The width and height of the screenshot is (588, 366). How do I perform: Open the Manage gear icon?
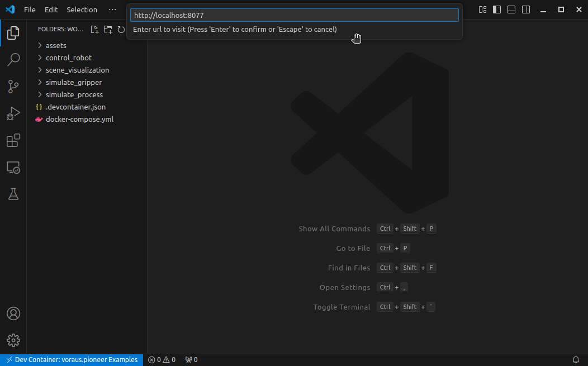click(x=13, y=340)
